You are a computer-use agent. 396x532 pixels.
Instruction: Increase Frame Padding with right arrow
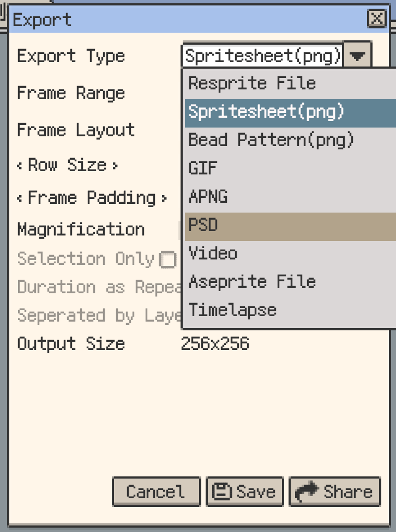[164, 198]
